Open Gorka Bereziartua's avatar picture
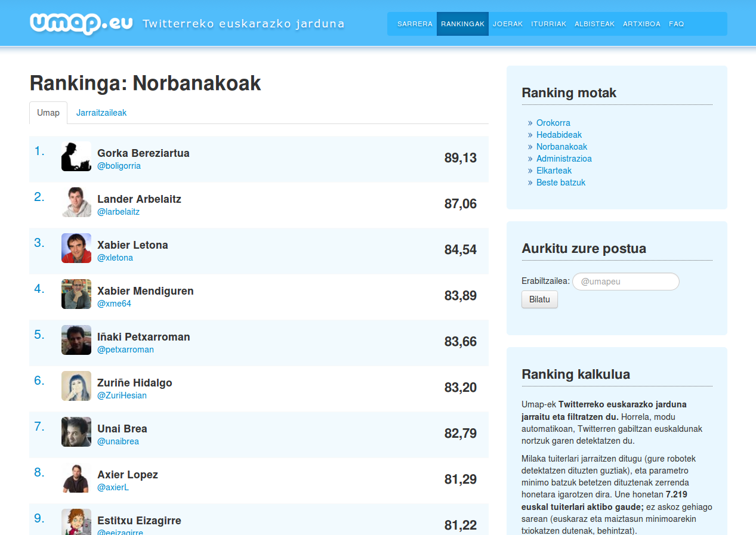Image resolution: width=756 pixels, height=535 pixels. pos(76,156)
